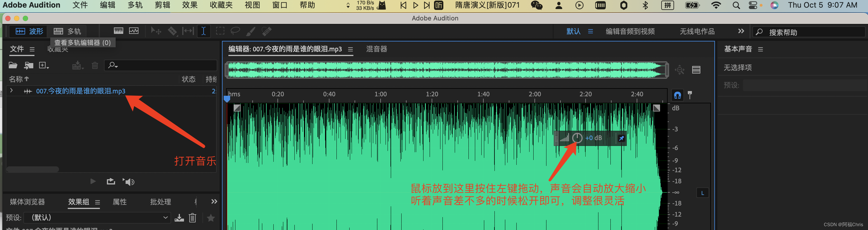Delete effects rack preset
Viewport: 868px width, 230px height.
192,218
